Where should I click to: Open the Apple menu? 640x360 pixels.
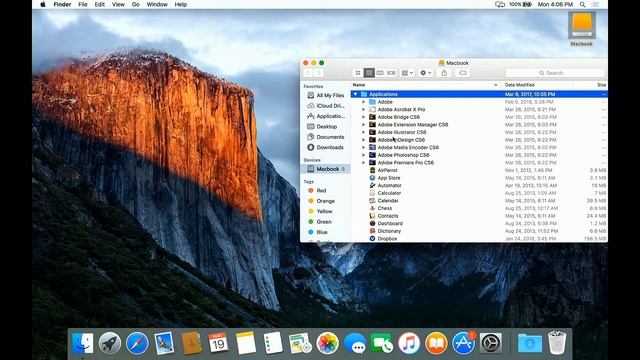[43, 4]
